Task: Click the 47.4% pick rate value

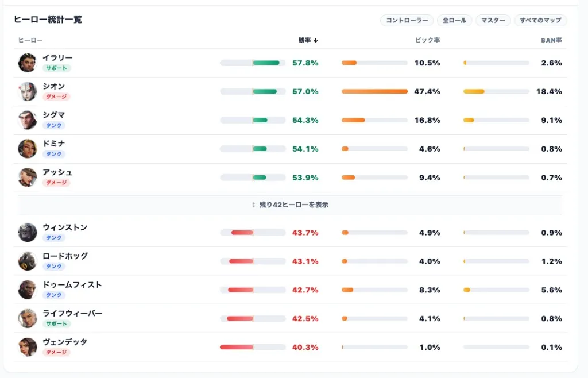Action: pos(427,91)
